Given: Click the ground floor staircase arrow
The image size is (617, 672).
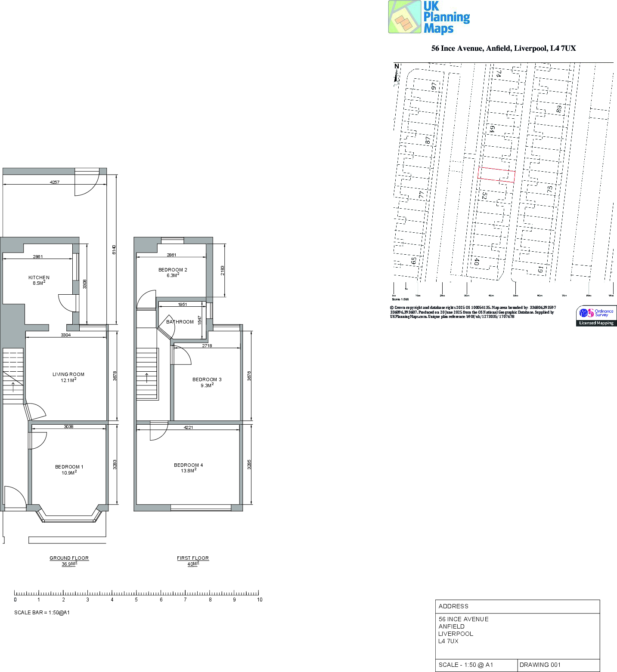Looking at the screenshot, I should pyautogui.click(x=13, y=387).
